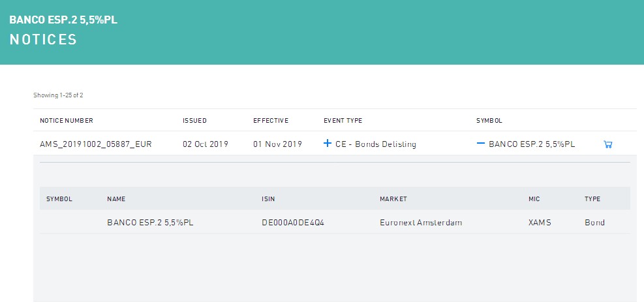The image size is (644, 305).
Task: Click the EVENT TYPE column header
Action: pos(343,121)
